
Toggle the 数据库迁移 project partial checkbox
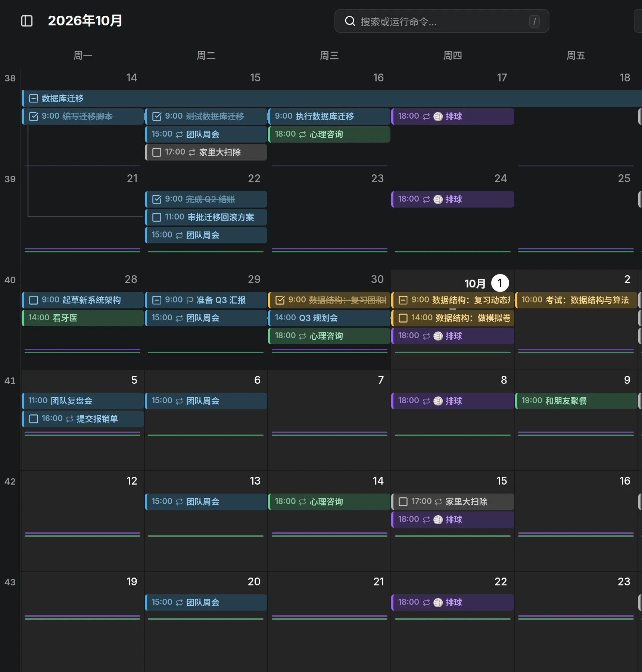(x=34, y=99)
